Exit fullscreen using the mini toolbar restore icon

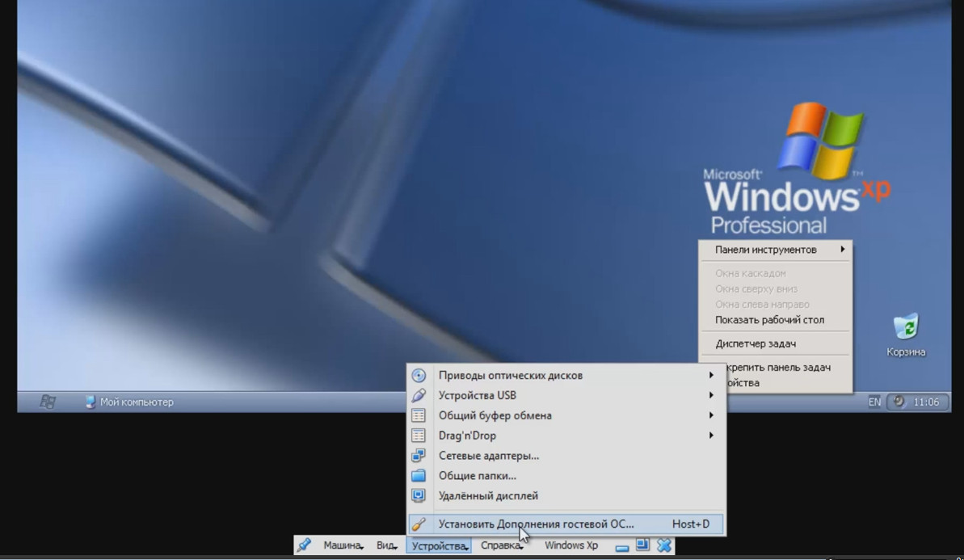[x=643, y=545]
